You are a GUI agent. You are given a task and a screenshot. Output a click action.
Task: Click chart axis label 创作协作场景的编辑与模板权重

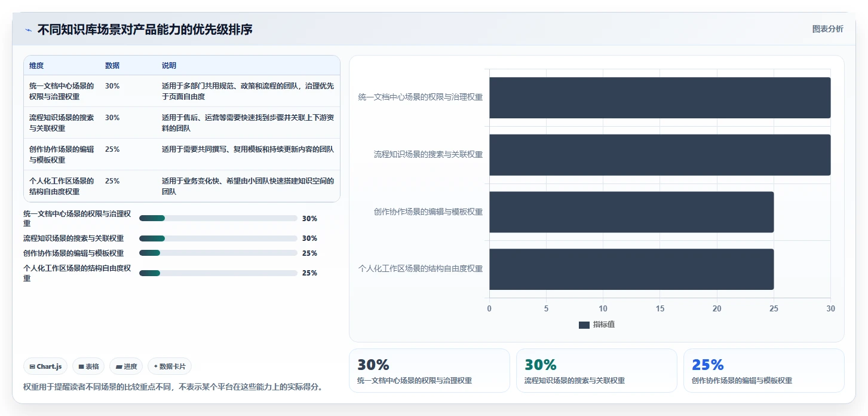(428, 212)
